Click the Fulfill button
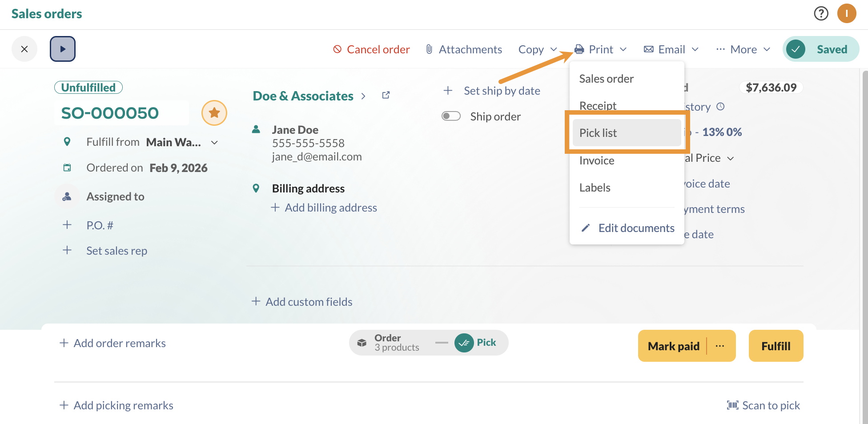Image resolution: width=868 pixels, height=424 pixels. click(x=776, y=345)
